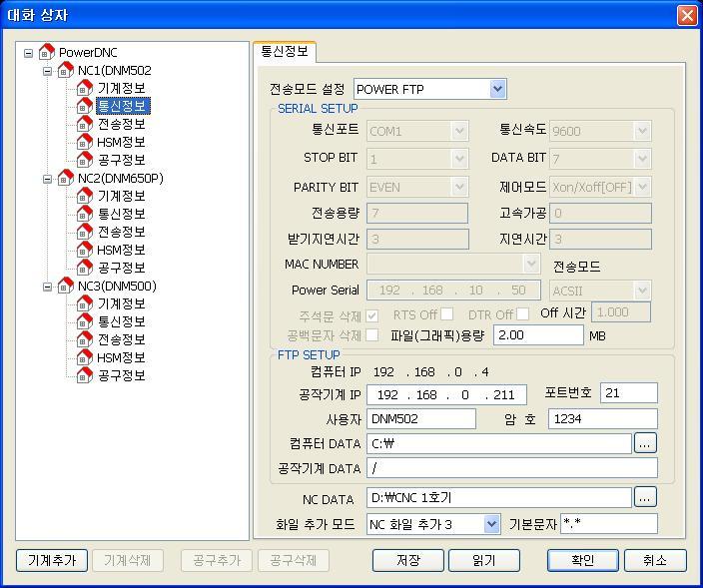This screenshot has height=588, width=703.
Task: Click the 기계추가 button
Action: tap(52, 560)
